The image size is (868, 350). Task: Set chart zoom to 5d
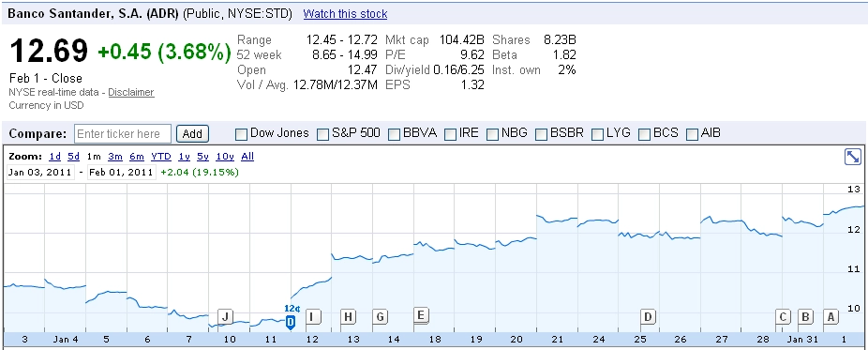pyautogui.click(x=74, y=156)
